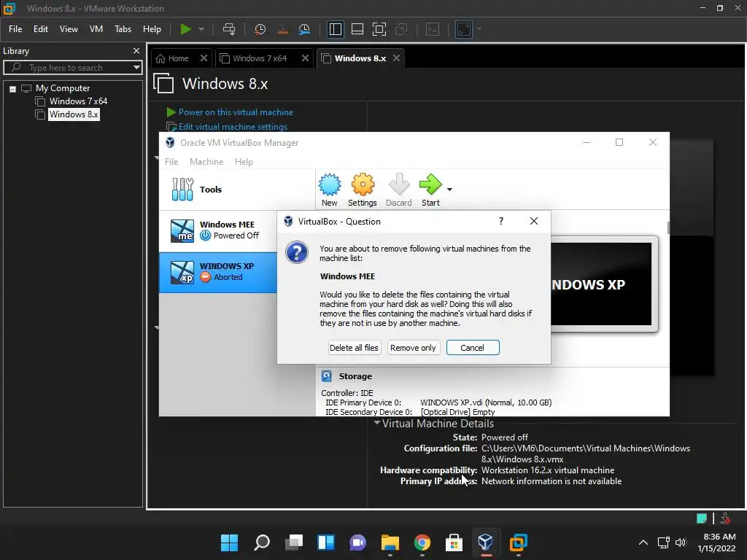Image resolution: width=747 pixels, height=560 pixels.
Task: Click the enter full screen icon
Action: [379, 29]
